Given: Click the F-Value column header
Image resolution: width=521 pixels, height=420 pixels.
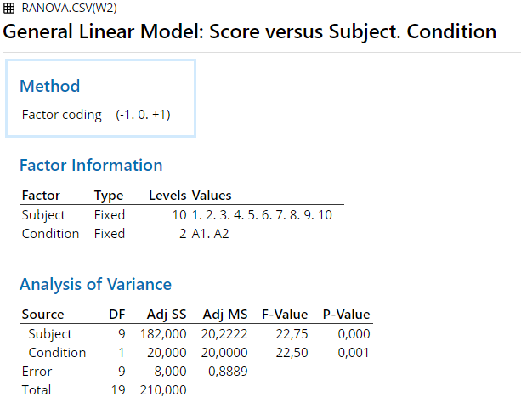Looking at the screenshot, I should click(x=284, y=315).
